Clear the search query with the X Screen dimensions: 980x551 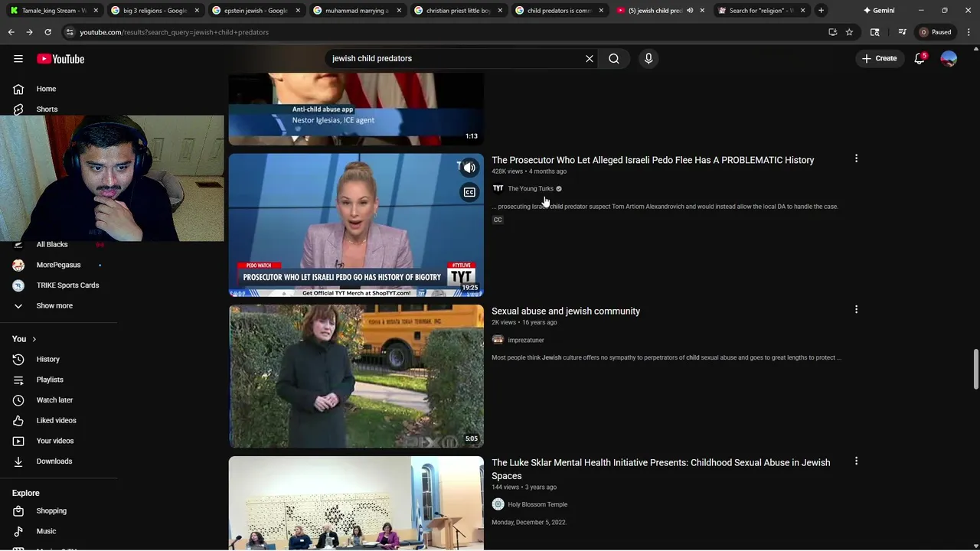tap(590, 58)
